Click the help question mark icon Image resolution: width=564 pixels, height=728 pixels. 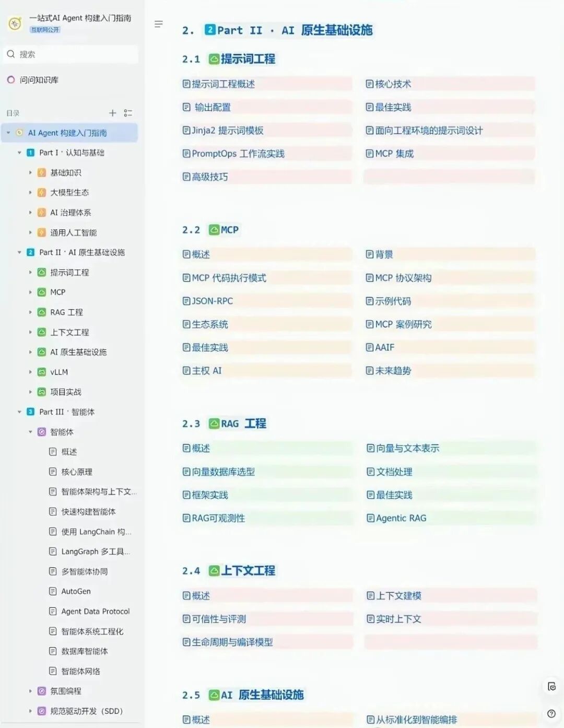[551, 714]
